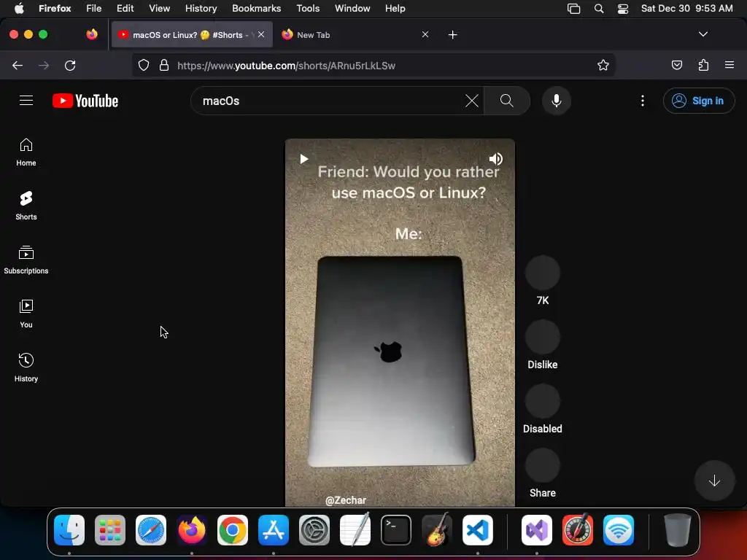Screen dimensions: 747x560
Task: Open the @Zechar channel link
Action: (345, 500)
